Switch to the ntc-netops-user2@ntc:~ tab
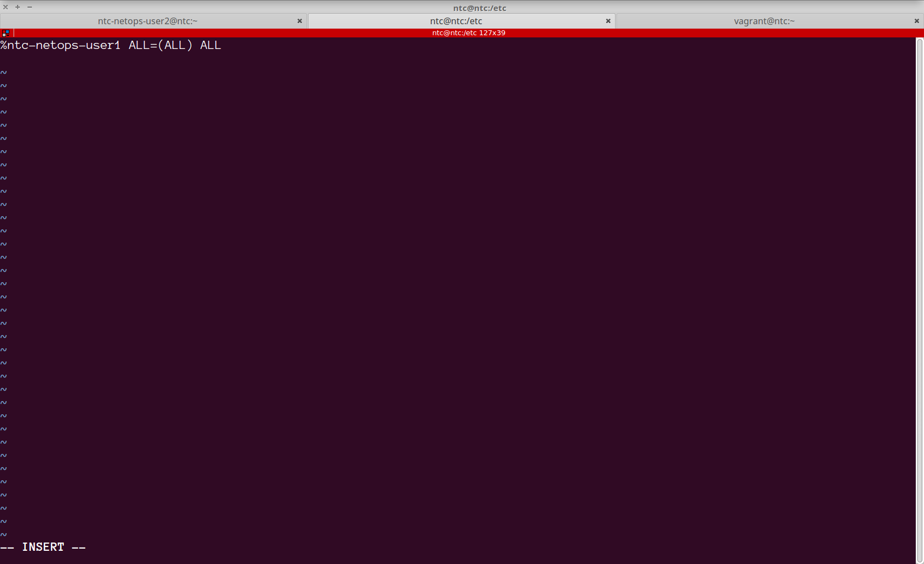This screenshot has height=564, width=924. point(147,21)
